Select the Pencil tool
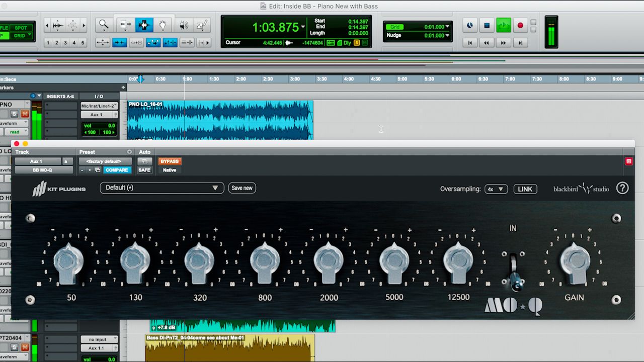Screen dimensions: 644x362 click(x=202, y=25)
